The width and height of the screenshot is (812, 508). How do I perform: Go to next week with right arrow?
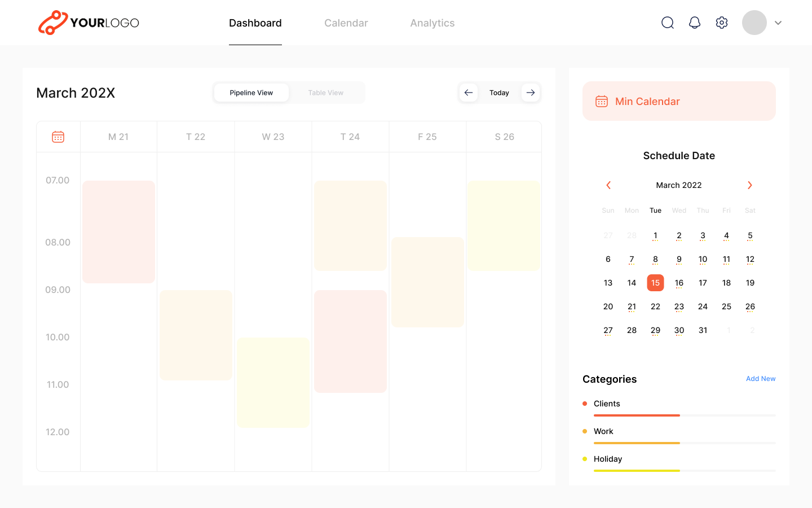[x=531, y=93]
